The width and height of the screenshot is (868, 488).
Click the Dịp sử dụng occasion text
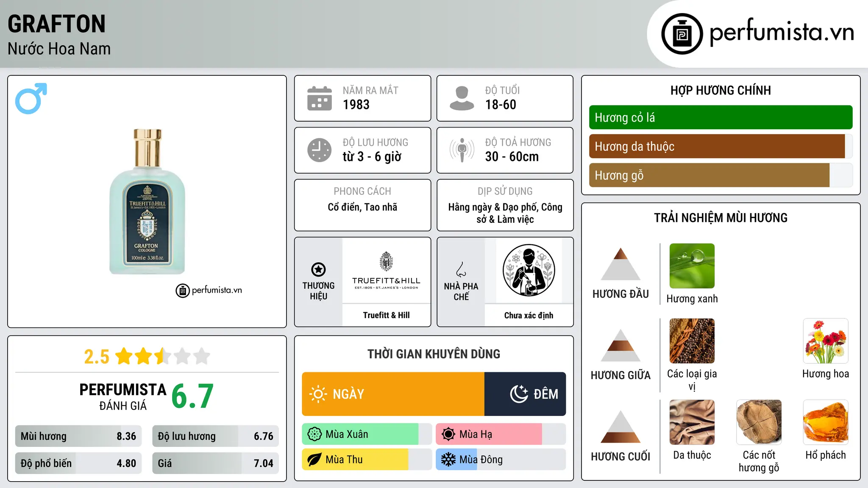(505, 213)
